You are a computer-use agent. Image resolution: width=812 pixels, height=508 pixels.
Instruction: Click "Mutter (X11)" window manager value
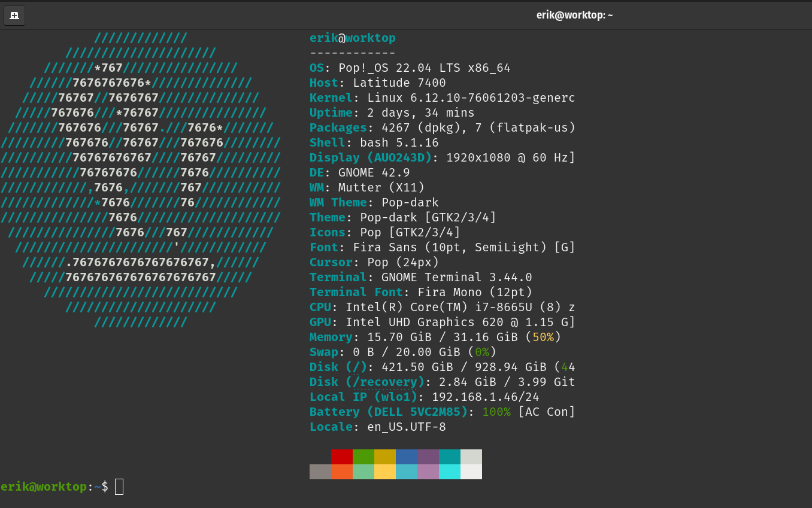[x=381, y=188]
